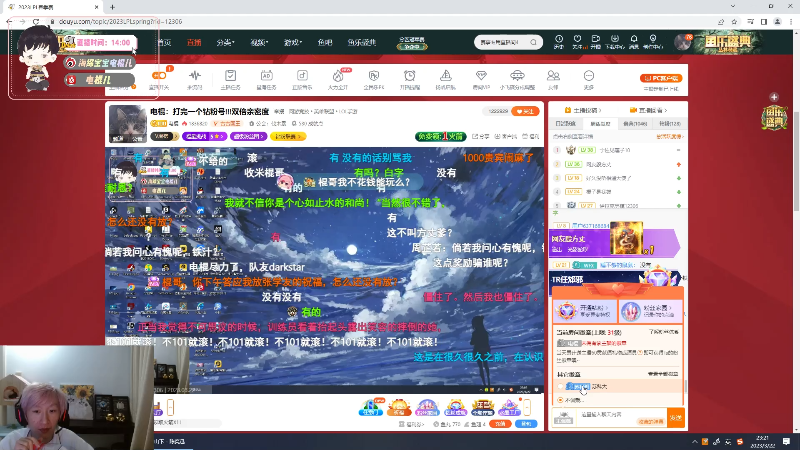The height and width of the screenshot is (450, 800).
Task: Click the purple factory gift icon
Action: coord(509,407)
